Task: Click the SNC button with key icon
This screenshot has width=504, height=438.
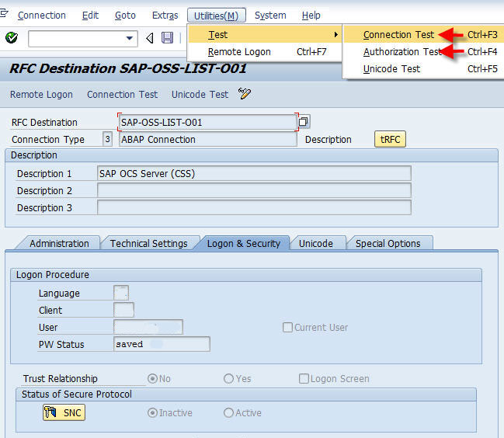Action: coord(64,412)
